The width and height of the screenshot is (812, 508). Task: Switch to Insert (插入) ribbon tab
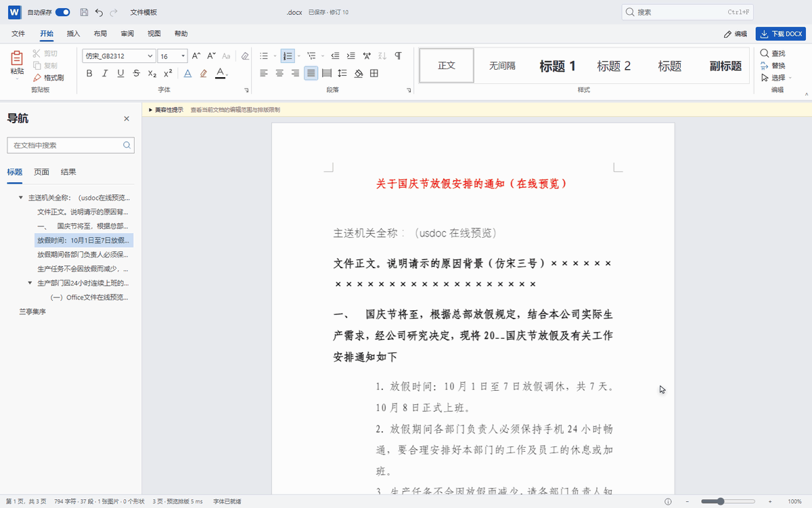click(73, 34)
